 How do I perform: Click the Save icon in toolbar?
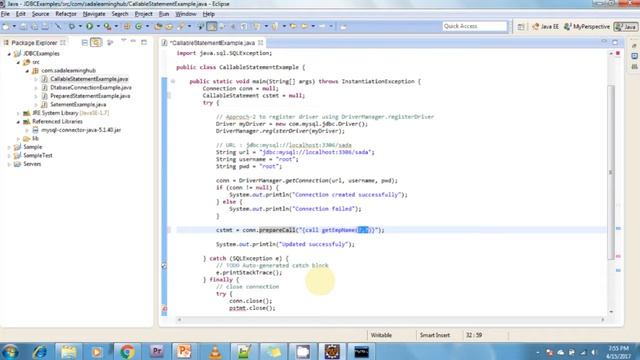click(x=24, y=27)
